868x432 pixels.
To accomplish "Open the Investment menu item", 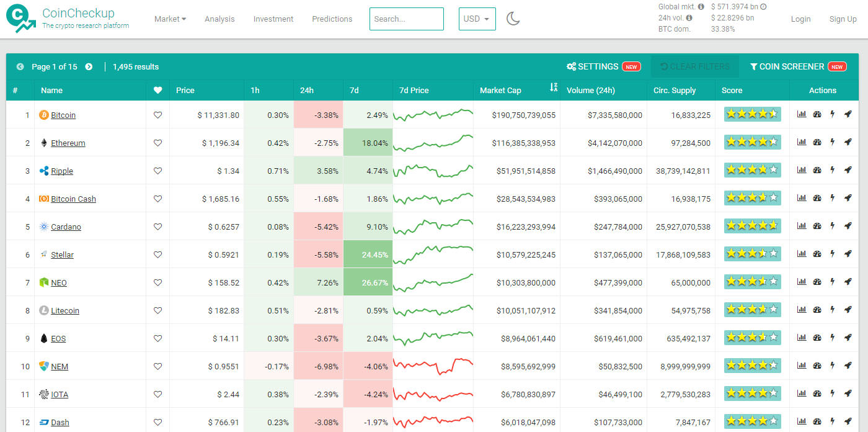I will click(x=273, y=19).
